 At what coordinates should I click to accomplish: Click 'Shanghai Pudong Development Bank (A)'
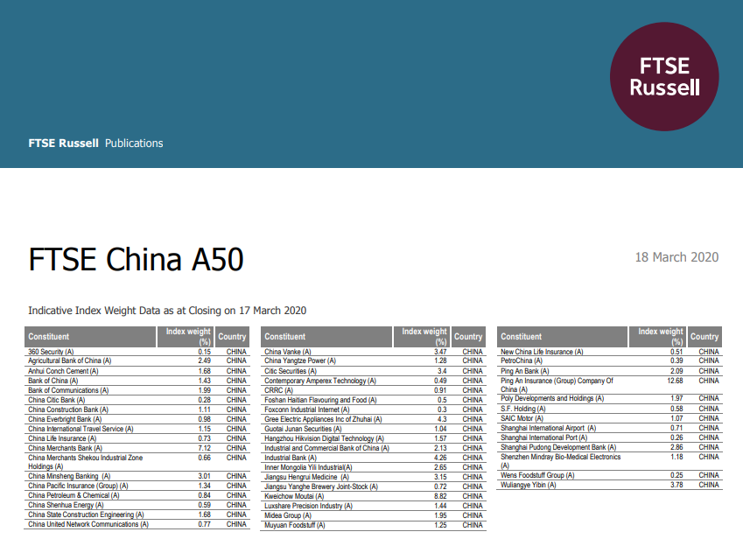pyautogui.click(x=558, y=447)
